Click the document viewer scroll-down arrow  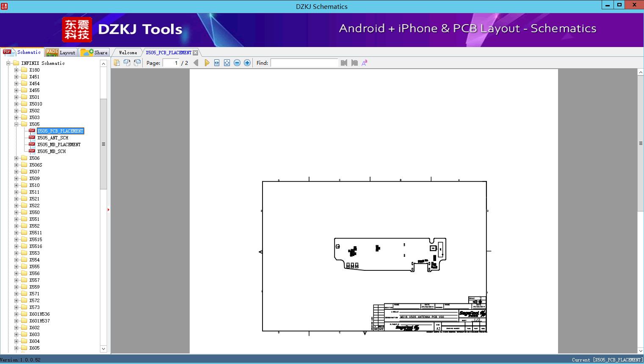point(641,350)
